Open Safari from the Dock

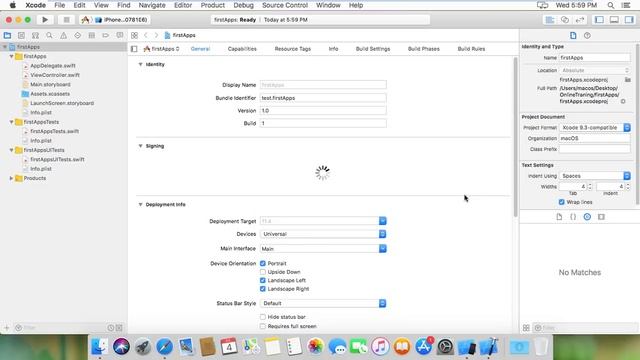pyautogui.click(x=164, y=347)
